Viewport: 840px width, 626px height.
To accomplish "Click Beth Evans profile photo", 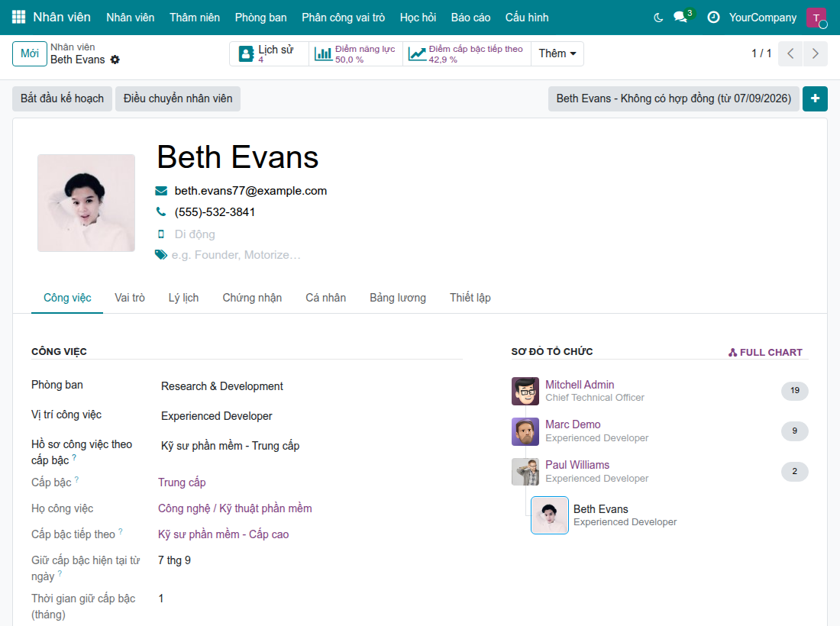I will (86, 203).
